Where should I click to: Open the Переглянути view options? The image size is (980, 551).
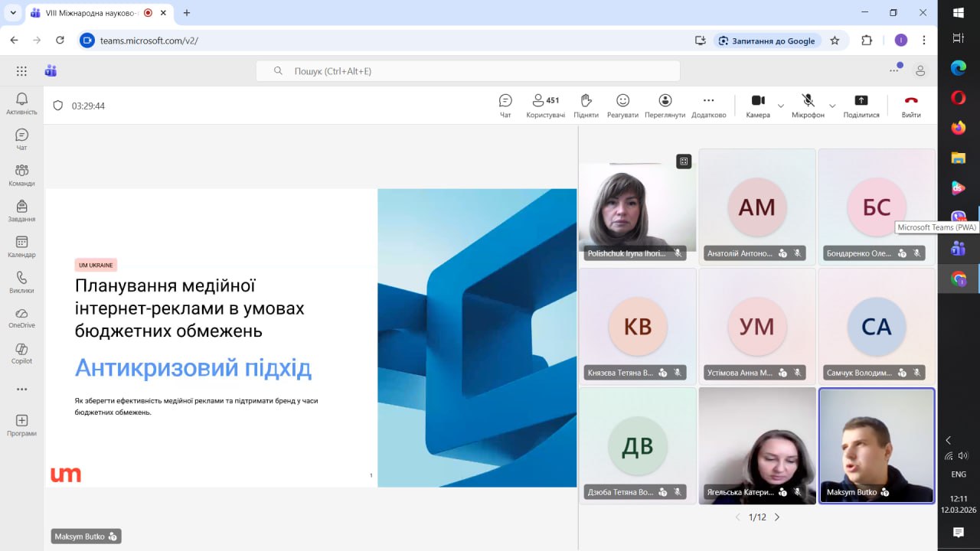(x=665, y=106)
